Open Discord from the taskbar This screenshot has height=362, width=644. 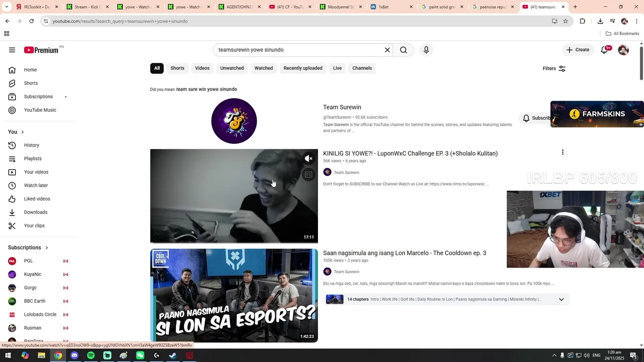pos(74,355)
